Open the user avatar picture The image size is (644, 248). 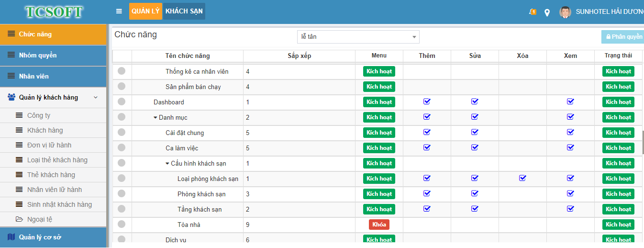coord(565,12)
